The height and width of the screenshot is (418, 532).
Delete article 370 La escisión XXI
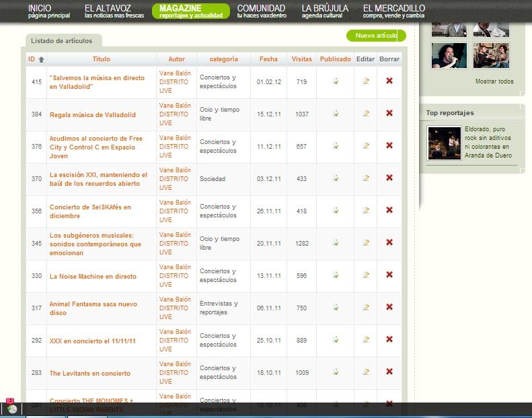click(389, 178)
